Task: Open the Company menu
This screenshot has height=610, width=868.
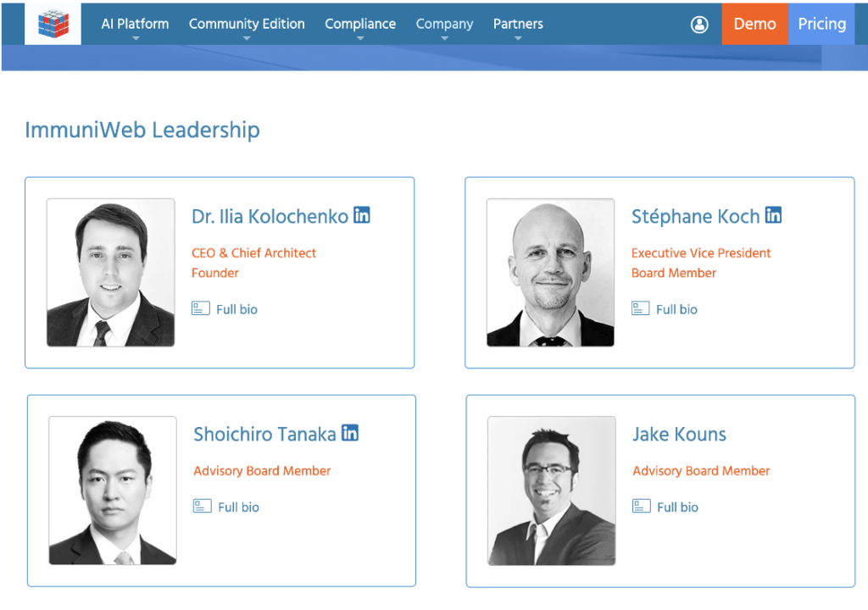Action: (444, 25)
